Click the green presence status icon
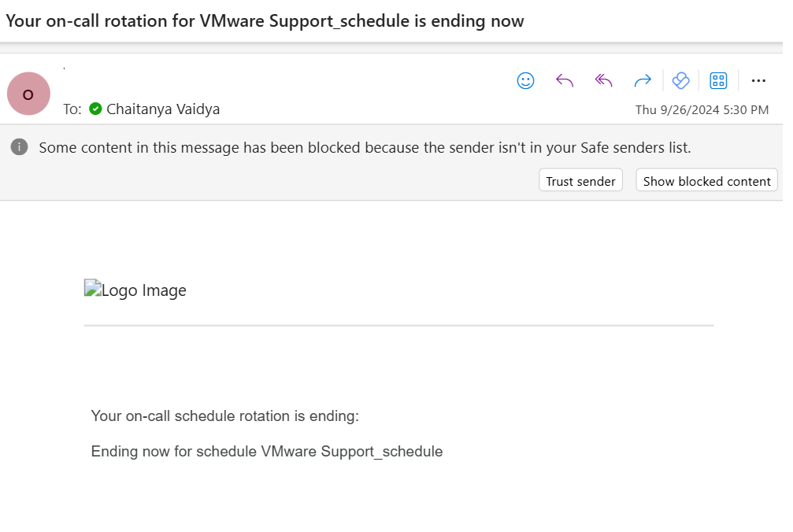Screen dimensions: 793x532 [x=95, y=109]
